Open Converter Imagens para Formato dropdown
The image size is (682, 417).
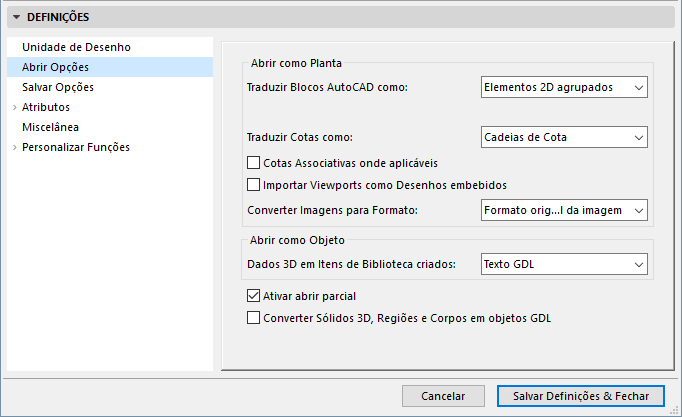pos(563,210)
